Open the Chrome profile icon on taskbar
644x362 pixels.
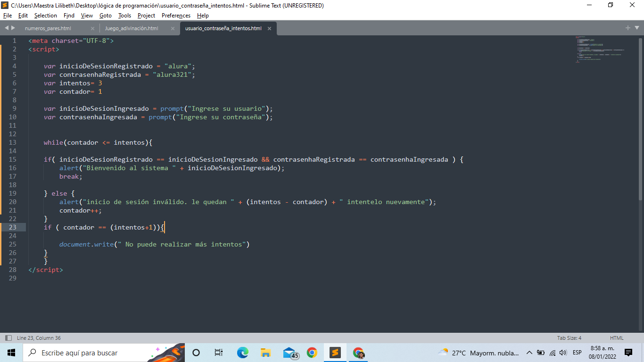click(359, 353)
